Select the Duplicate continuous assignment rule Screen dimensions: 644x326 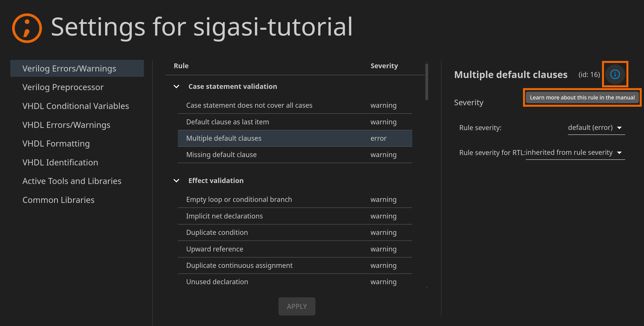tap(295, 265)
